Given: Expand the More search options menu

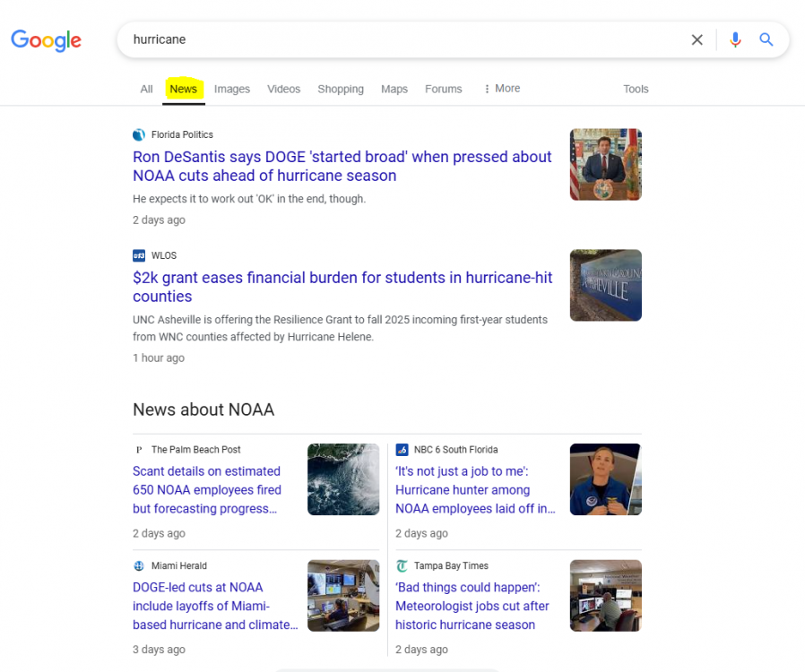Looking at the screenshot, I should 501,89.
